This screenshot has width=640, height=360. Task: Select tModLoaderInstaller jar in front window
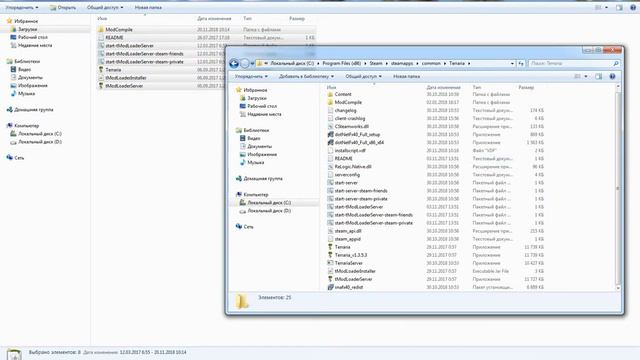click(355, 271)
